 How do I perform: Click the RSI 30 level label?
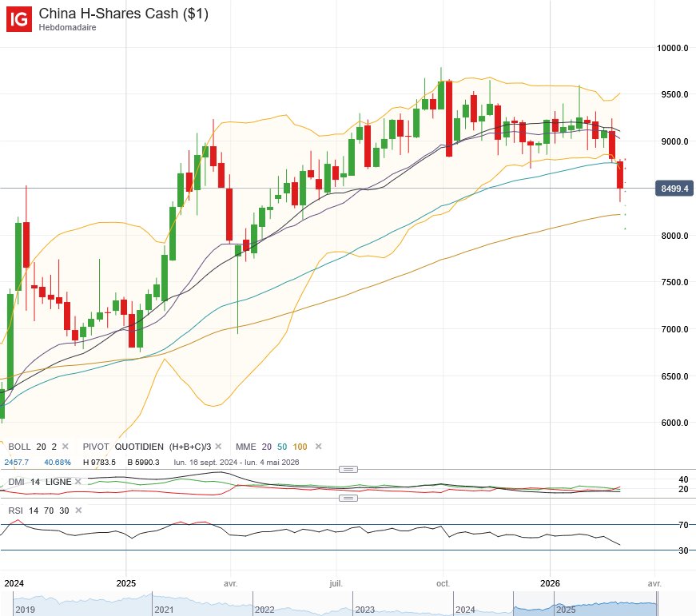[x=683, y=550]
